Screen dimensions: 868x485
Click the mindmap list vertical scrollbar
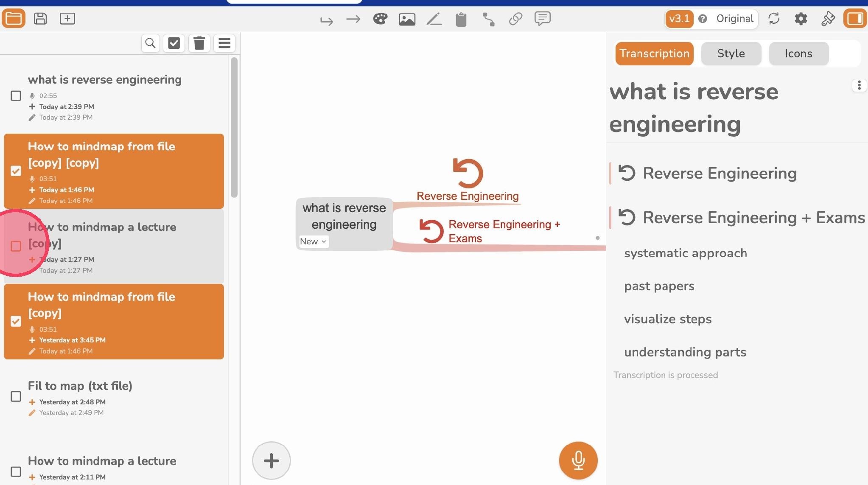(x=234, y=127)
